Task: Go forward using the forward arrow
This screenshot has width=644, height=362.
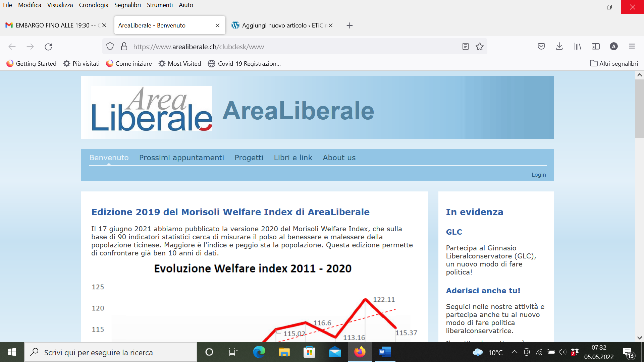Action: coord(30,47)
